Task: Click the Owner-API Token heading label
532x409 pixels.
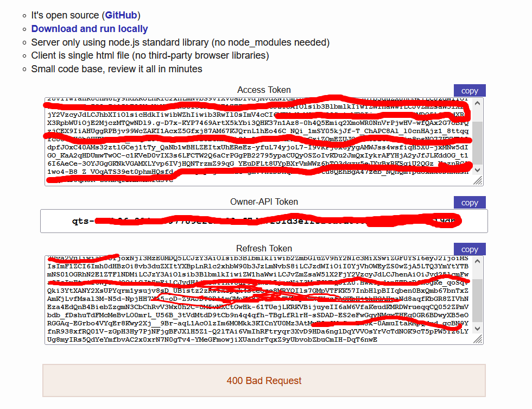Action: (264, 202)
